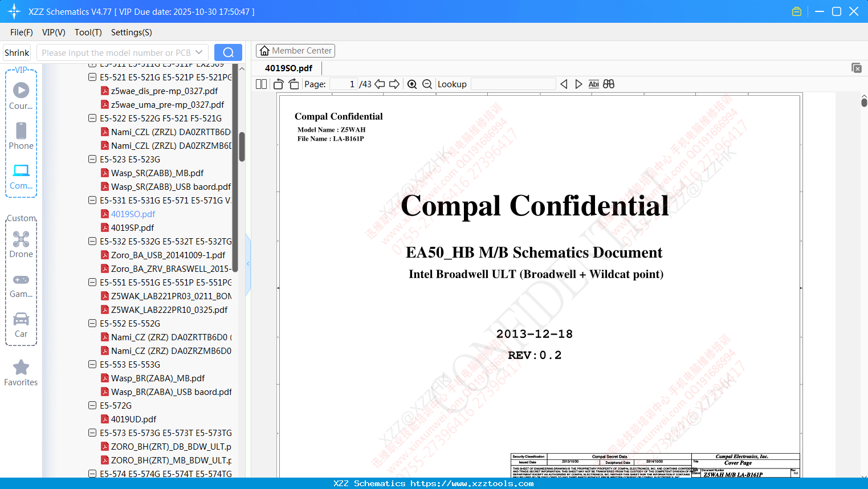
Task: Open the Courses category in the sidebar
Action: point(21,96)
